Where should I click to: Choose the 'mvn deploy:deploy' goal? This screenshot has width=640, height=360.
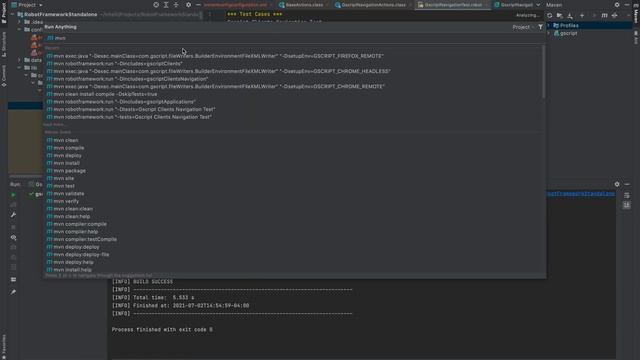[73, 247]
